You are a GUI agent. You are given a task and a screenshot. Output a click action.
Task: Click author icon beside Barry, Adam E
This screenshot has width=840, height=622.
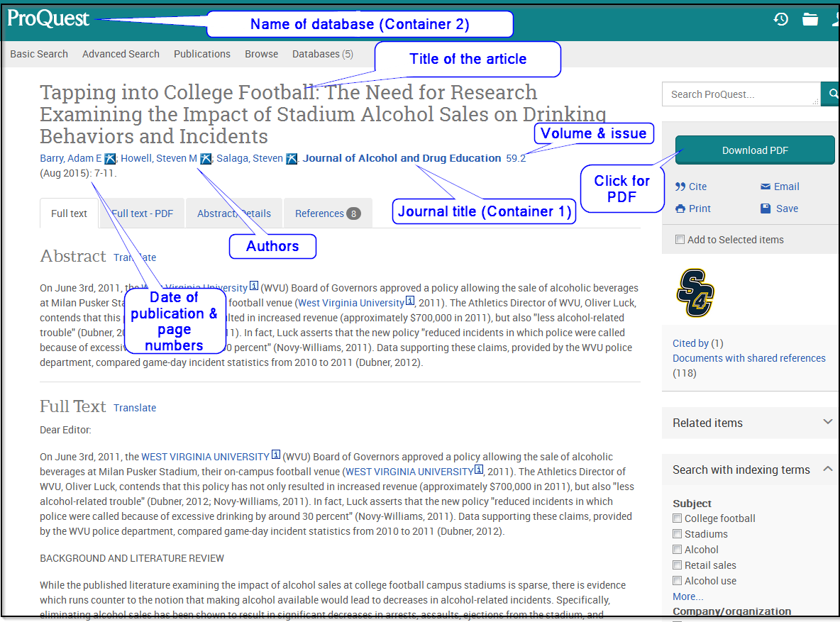[x=110, y=159]
